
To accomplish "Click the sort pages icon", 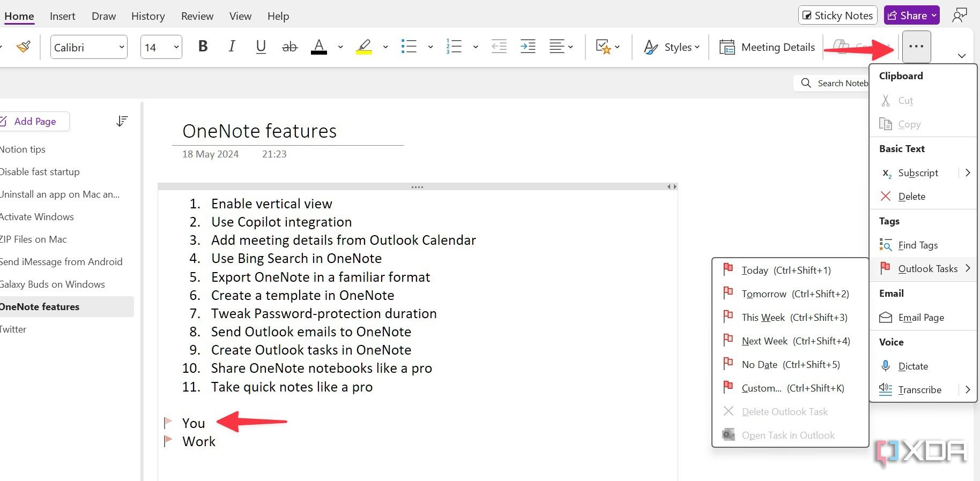I will 122,122.
